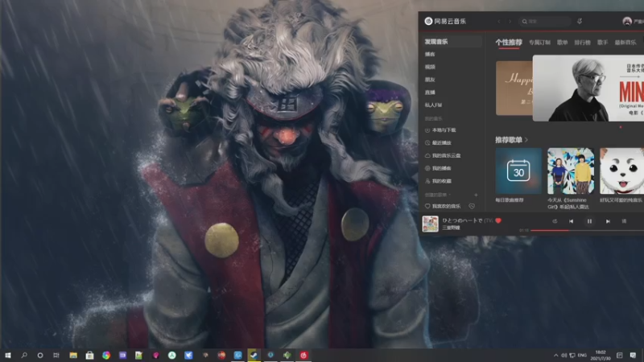The width and height of the screenshot is (644, 362).
Task: Click the search box in NetEase Cloud Music
Action: coord(546,22)
